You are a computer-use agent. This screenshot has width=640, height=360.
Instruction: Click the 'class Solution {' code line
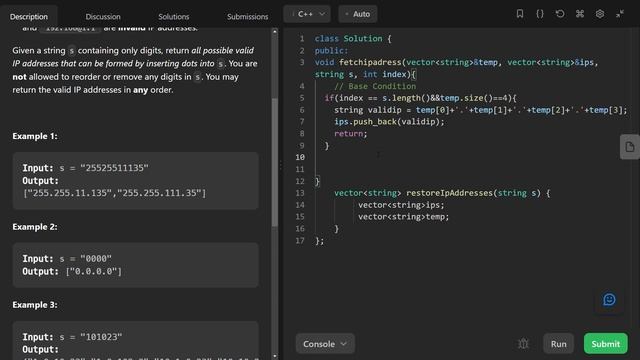click(353, 38)
